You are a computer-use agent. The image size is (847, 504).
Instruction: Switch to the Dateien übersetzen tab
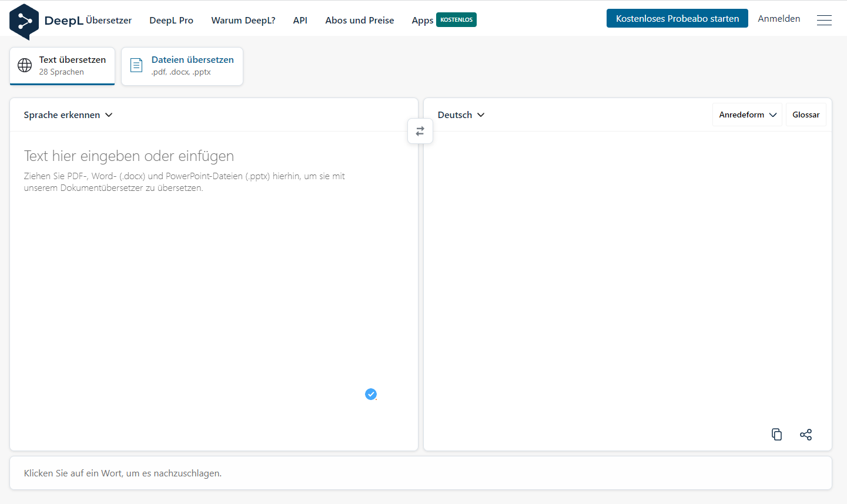(182, 66)
